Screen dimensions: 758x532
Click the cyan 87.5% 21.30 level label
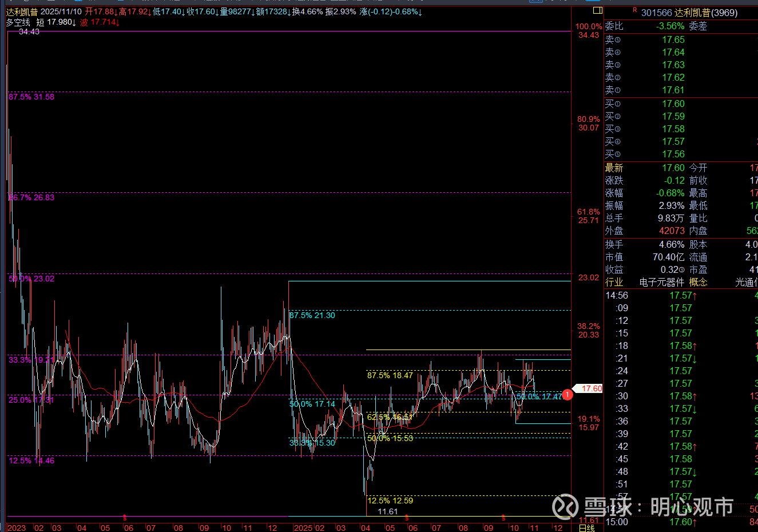312,315
